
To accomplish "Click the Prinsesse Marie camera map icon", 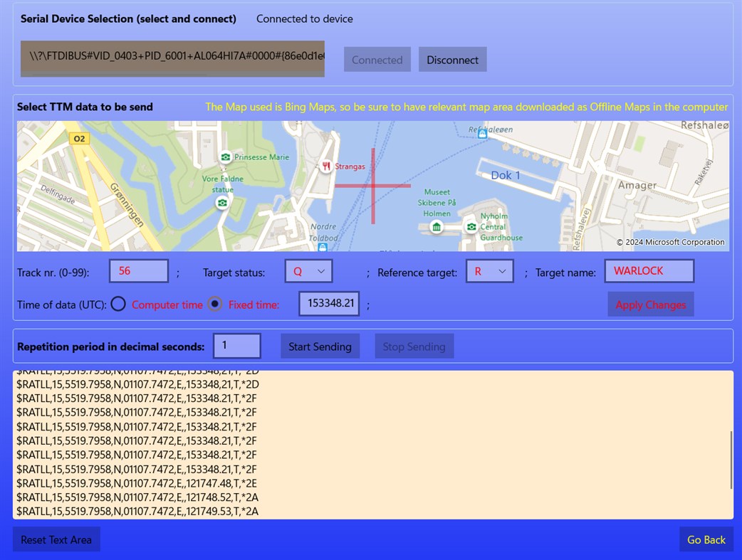I will tap(226, 157).
